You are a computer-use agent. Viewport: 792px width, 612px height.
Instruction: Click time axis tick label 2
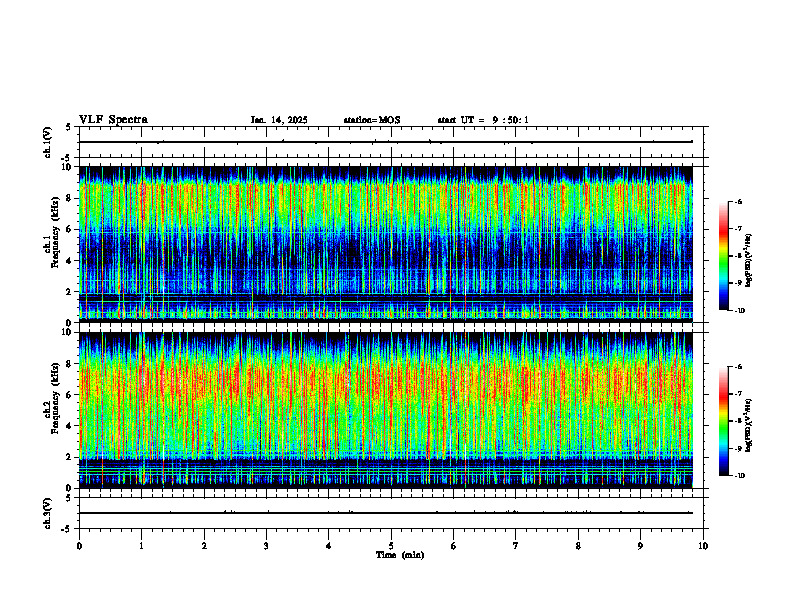click(x=204, y=546)
